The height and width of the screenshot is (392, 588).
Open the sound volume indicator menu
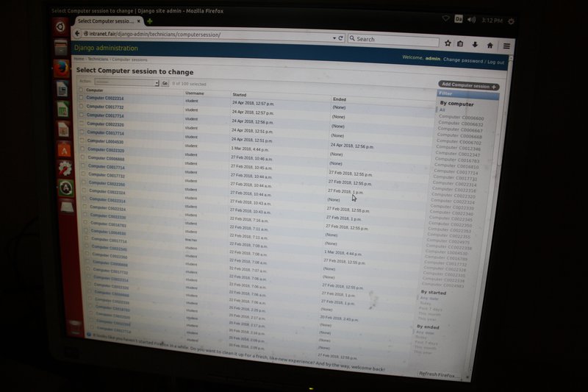coord(471,20)
